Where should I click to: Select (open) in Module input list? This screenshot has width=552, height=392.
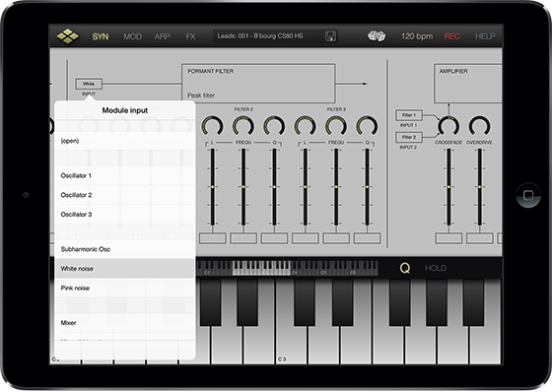pos(124,141)
